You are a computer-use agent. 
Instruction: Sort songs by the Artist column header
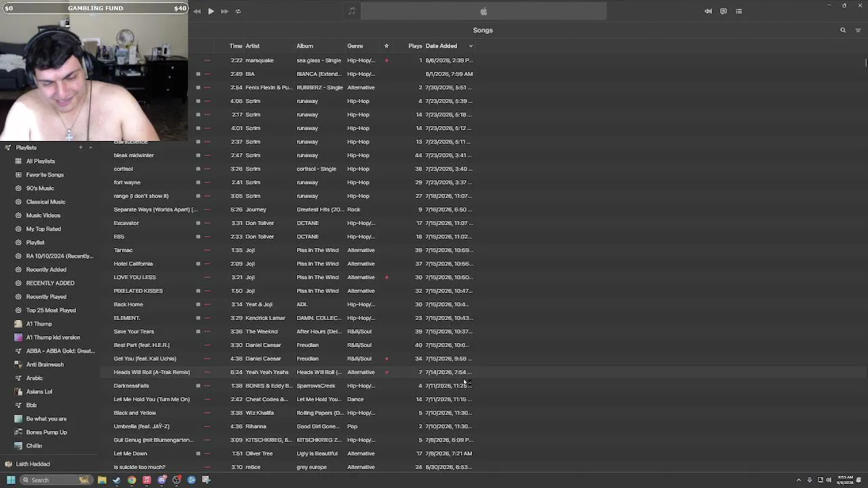(252, 46)
